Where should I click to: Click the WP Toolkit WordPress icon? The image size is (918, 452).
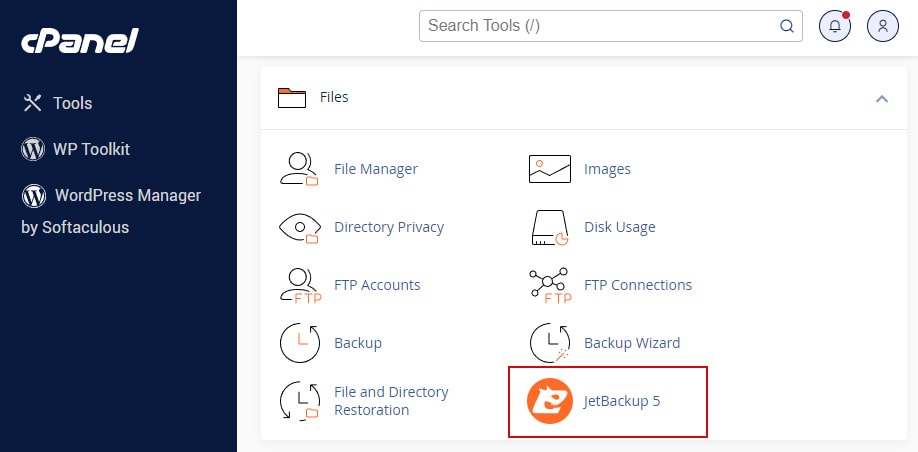33,149
